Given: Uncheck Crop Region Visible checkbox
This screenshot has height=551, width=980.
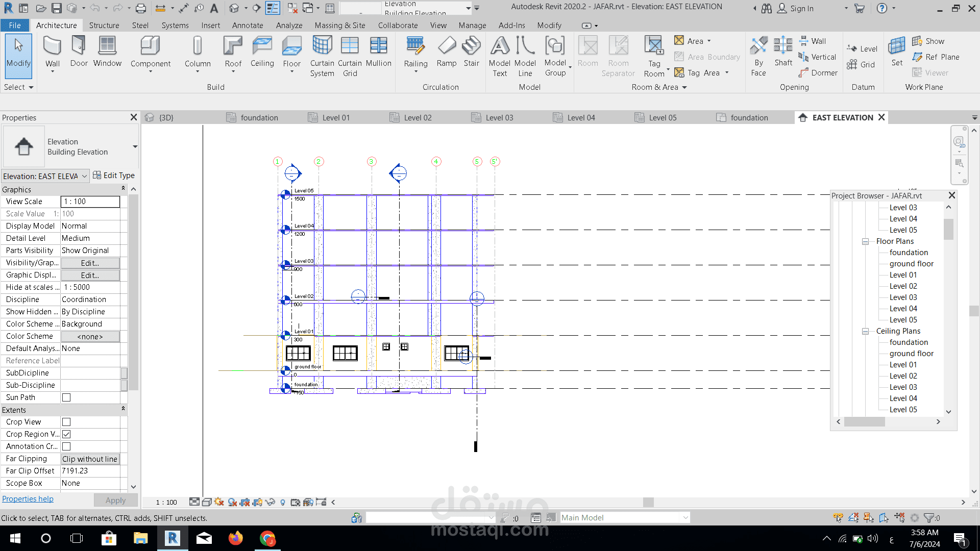Looking at the screenshot, I should click(66, 434).
